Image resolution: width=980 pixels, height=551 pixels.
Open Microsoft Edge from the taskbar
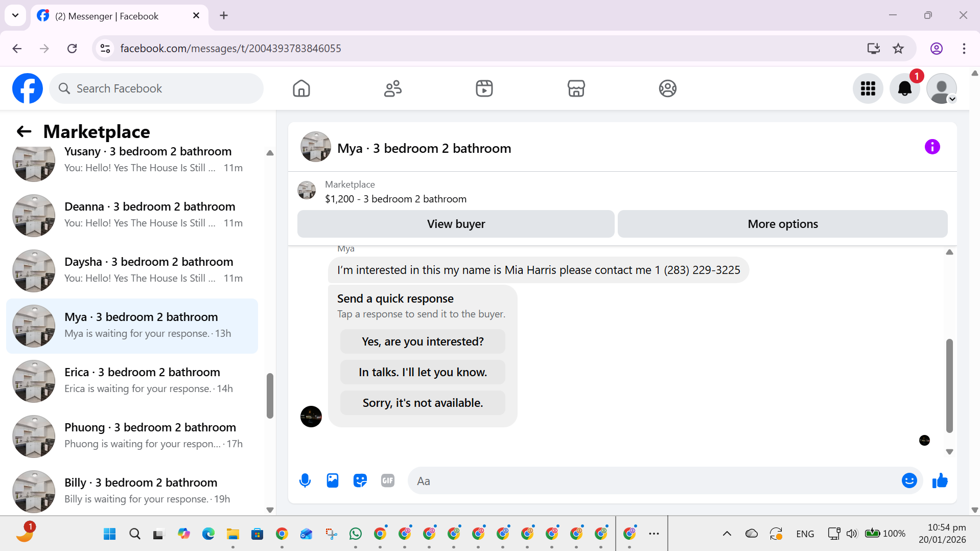click(208, 534)
